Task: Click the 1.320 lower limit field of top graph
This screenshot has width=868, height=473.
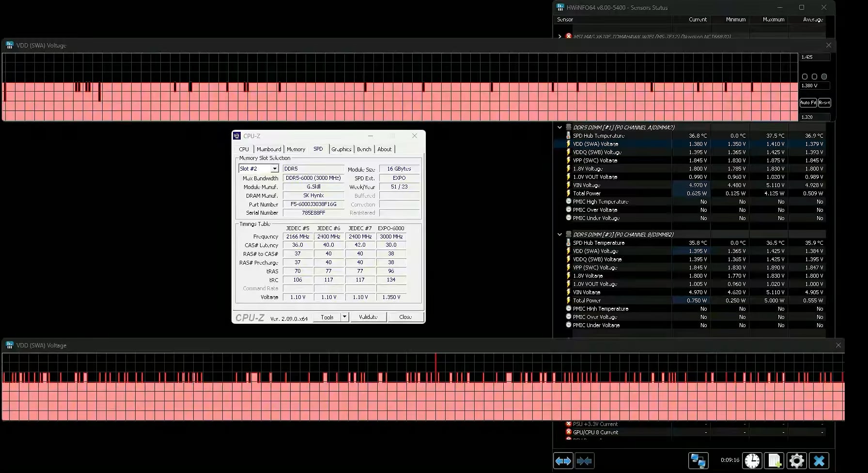Action: [x=815, y=117]
